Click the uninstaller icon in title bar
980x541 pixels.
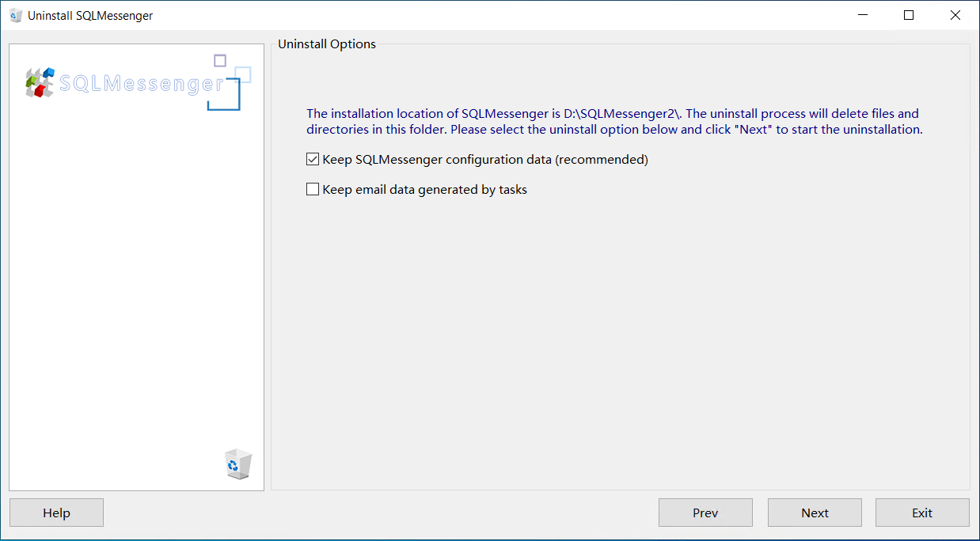point(16,15)
